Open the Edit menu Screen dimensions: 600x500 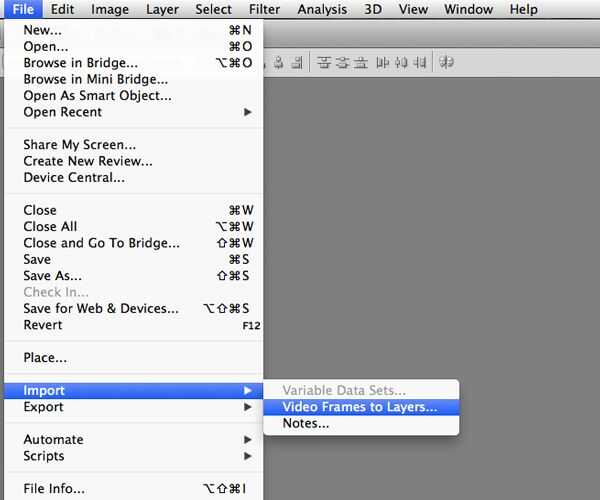(x=62, y=9)
